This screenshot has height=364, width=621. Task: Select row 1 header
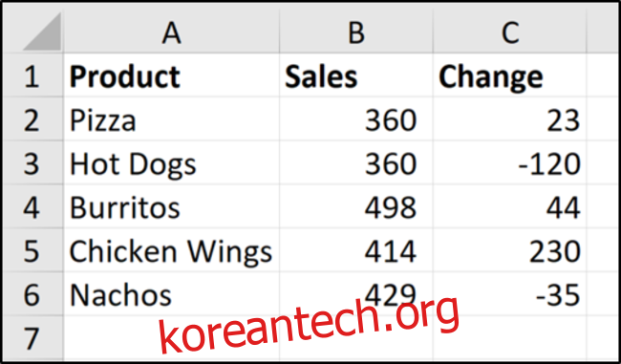click(32, 75)
